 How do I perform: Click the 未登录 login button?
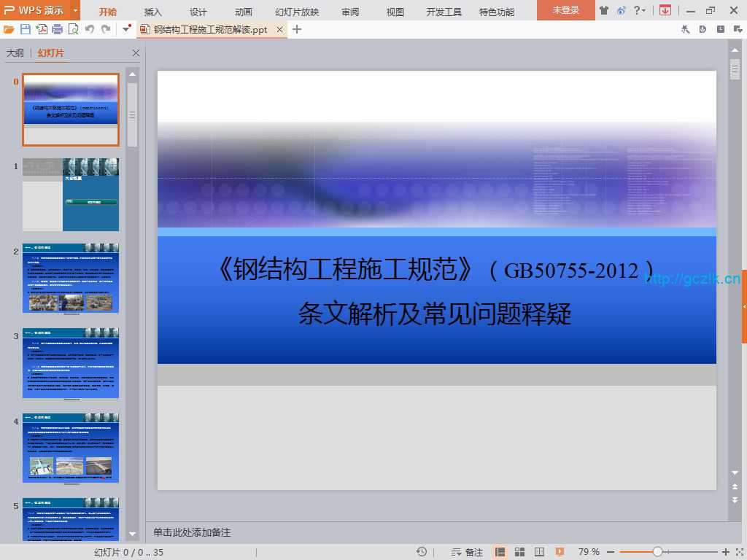[x=565, y=10]
